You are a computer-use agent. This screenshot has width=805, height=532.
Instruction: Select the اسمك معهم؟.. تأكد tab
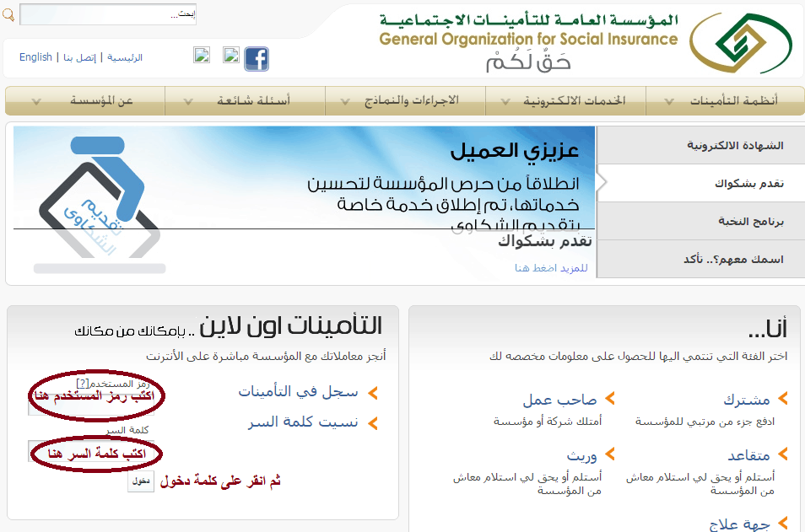click(700, 259)
